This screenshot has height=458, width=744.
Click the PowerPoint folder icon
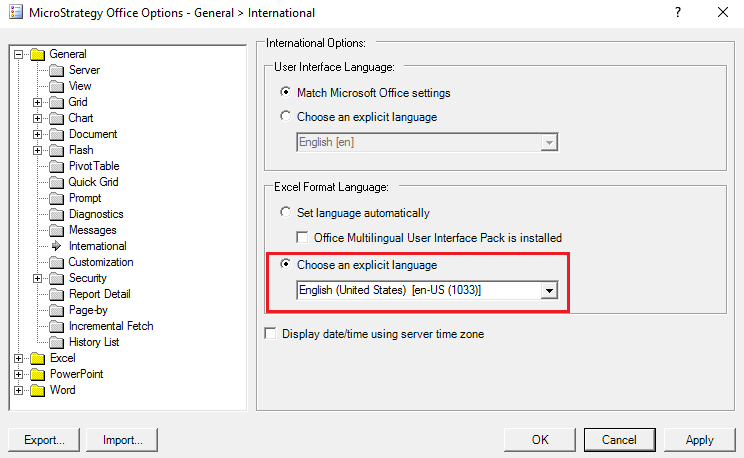(x=37, y=374)
